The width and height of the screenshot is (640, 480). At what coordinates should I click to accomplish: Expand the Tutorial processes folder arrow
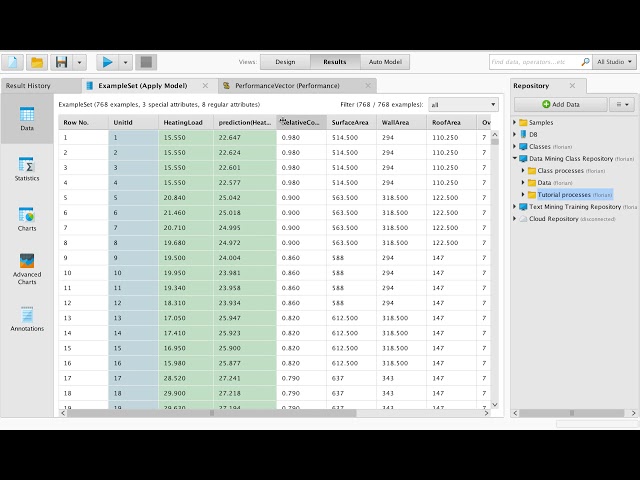(x=523, y=195)
